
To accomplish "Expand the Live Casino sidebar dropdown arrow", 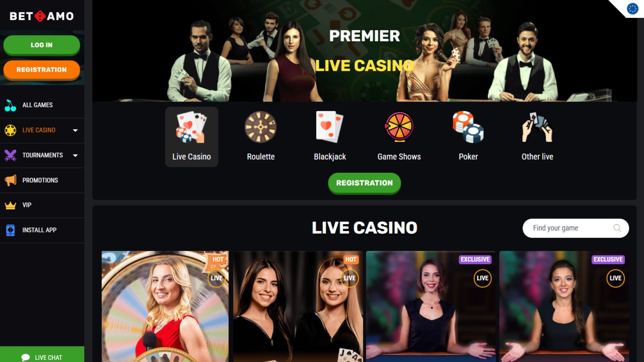I will click(75, 130).
